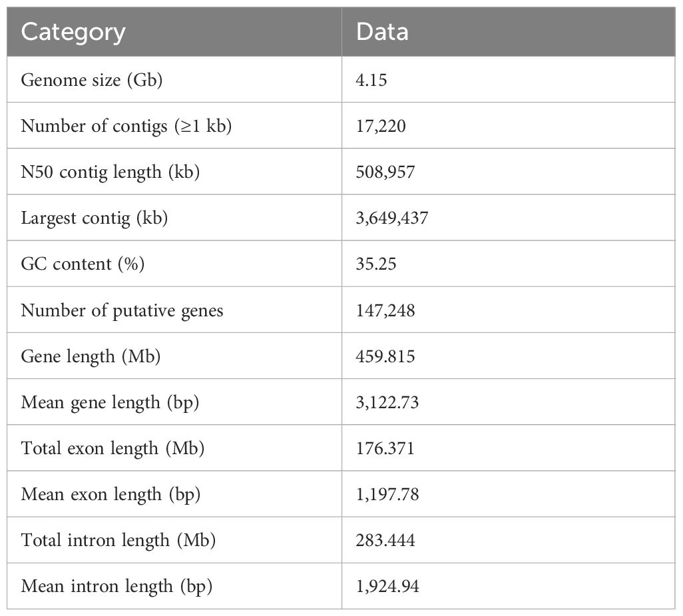Select the 147,248 genes value

(385, 310)
